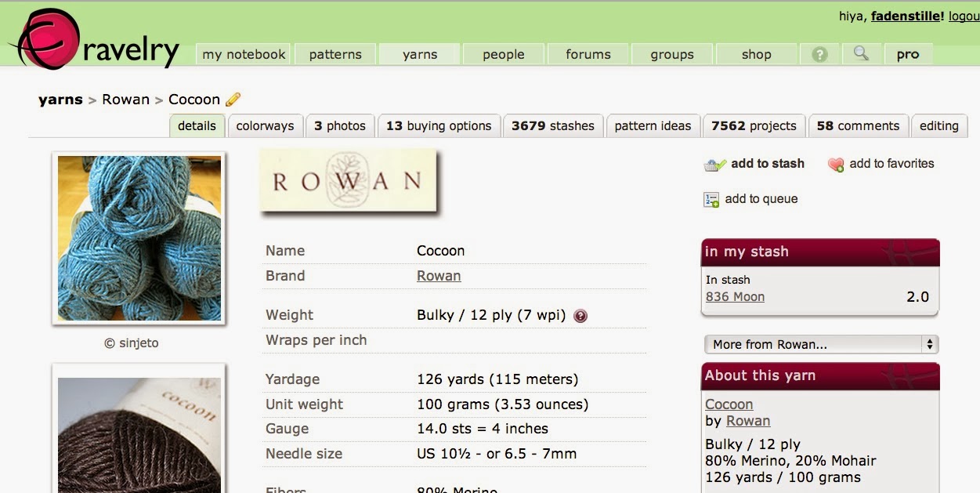Click Cocoon link in About this yarn
Viewport: 980px width, 493px height.
729,404
